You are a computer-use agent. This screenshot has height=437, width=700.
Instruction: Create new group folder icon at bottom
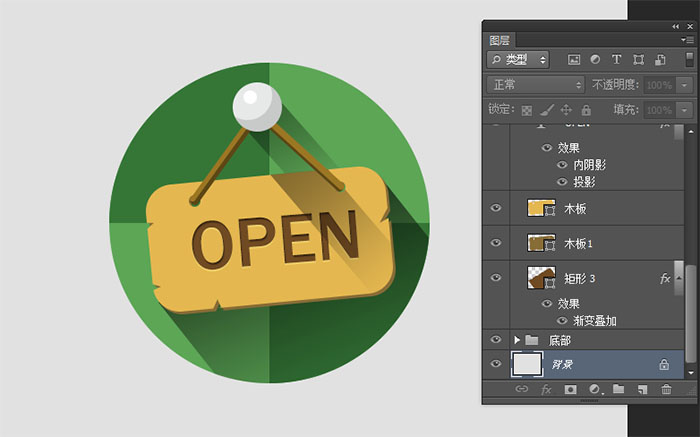618,389
